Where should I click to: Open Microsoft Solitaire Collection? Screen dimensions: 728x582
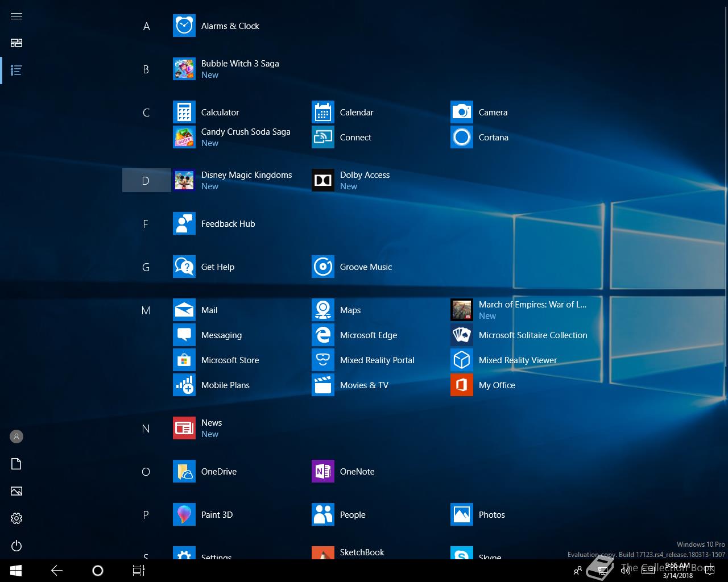point(518,335)
